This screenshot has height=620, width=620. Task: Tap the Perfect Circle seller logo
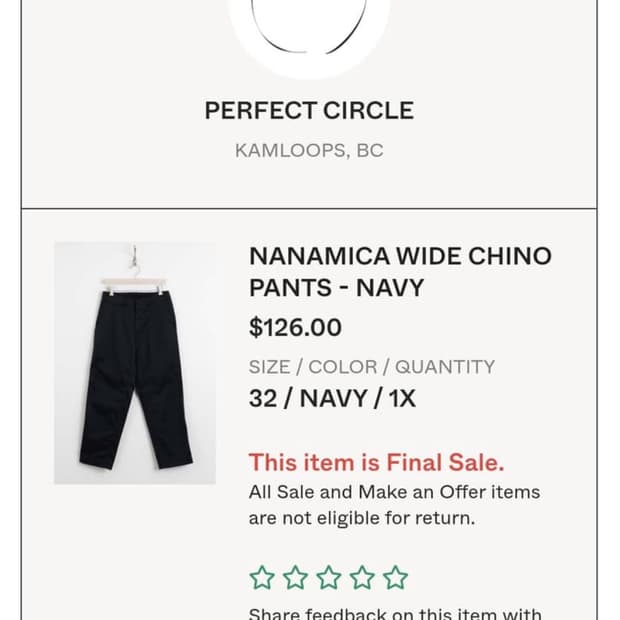pyautogui.click(x=308, y=30)
